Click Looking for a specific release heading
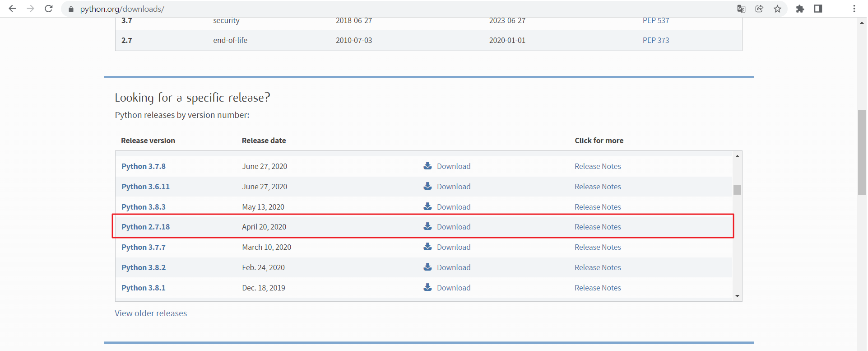 (192, 98)
